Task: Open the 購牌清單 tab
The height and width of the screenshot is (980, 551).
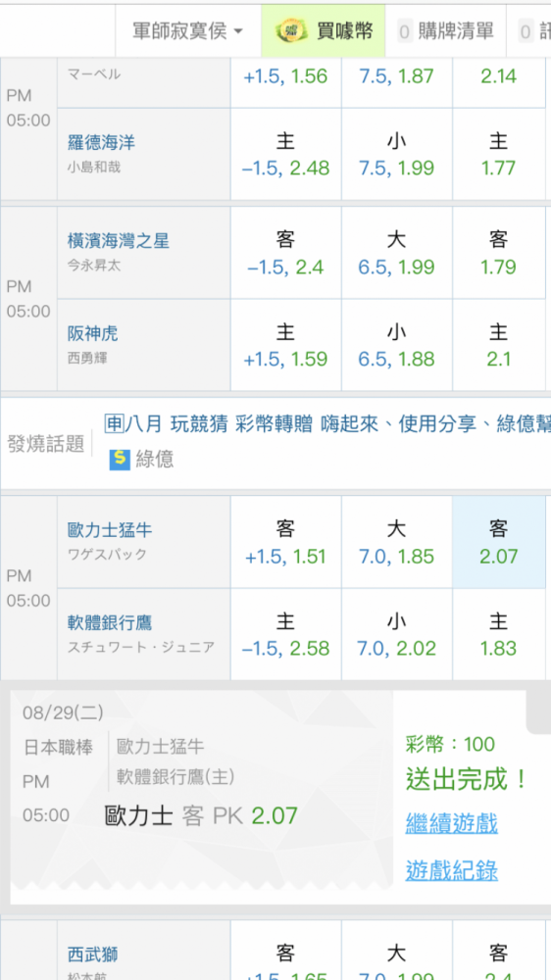Action: click(445, 30)
